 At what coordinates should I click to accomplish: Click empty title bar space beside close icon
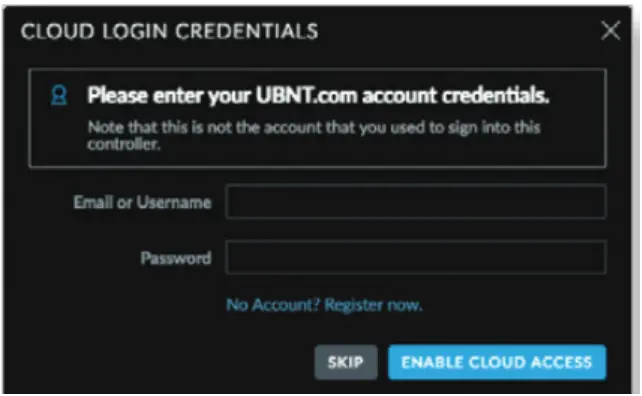pos(459,31)
